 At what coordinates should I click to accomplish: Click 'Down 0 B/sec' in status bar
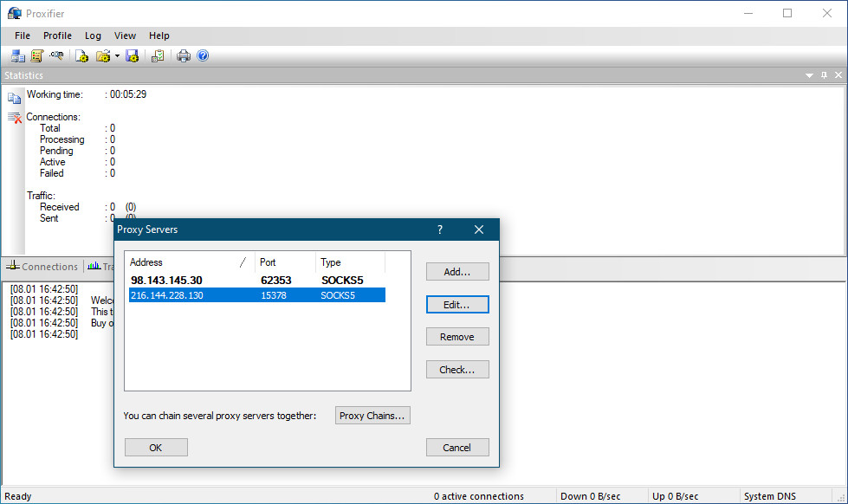tap(591, 496)
